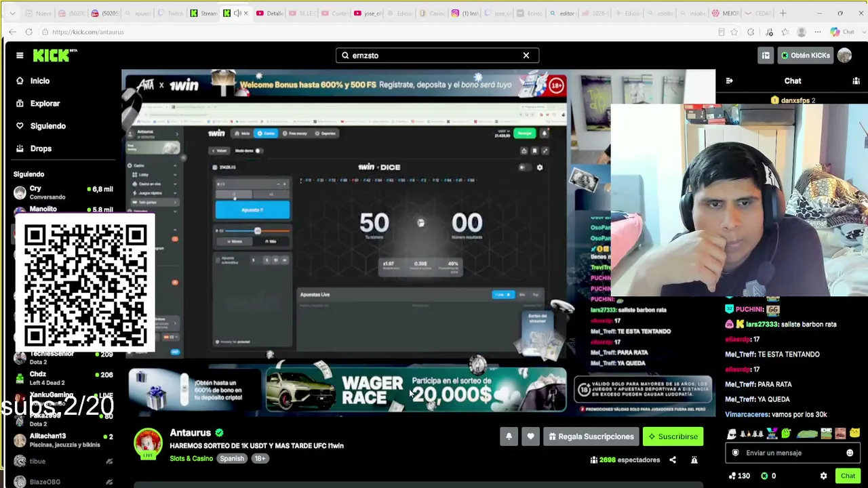The image size is (868, 488).
Task: Click the report icon next to share
Action: 694,460
